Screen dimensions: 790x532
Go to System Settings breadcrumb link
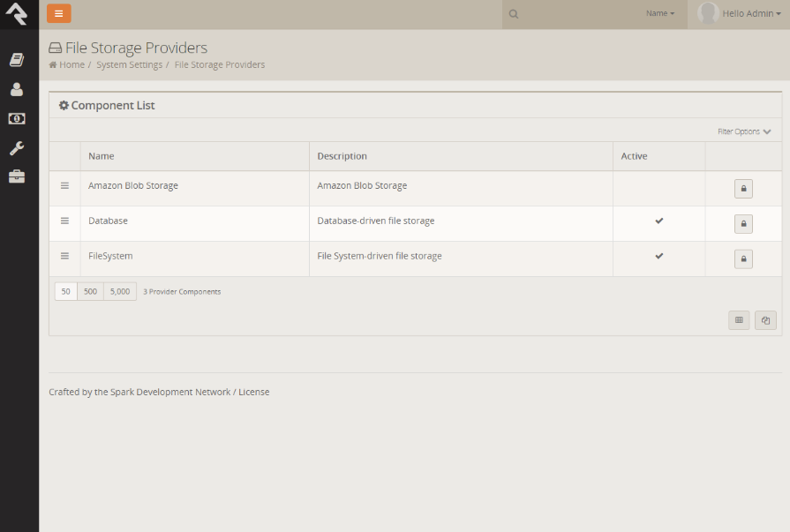[129, 65]
